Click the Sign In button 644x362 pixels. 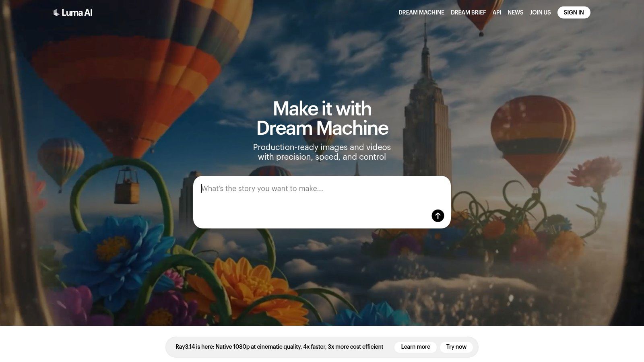pyautogui.click(x=574, y=12)
